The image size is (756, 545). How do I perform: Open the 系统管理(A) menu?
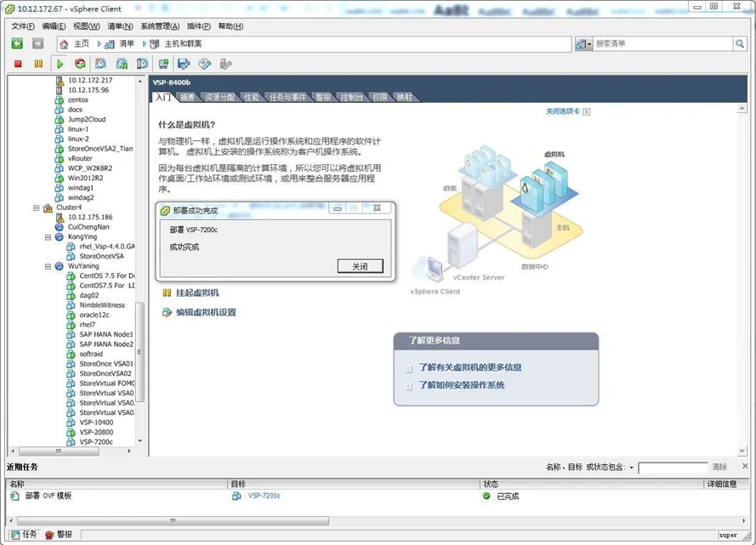[160, 26]
